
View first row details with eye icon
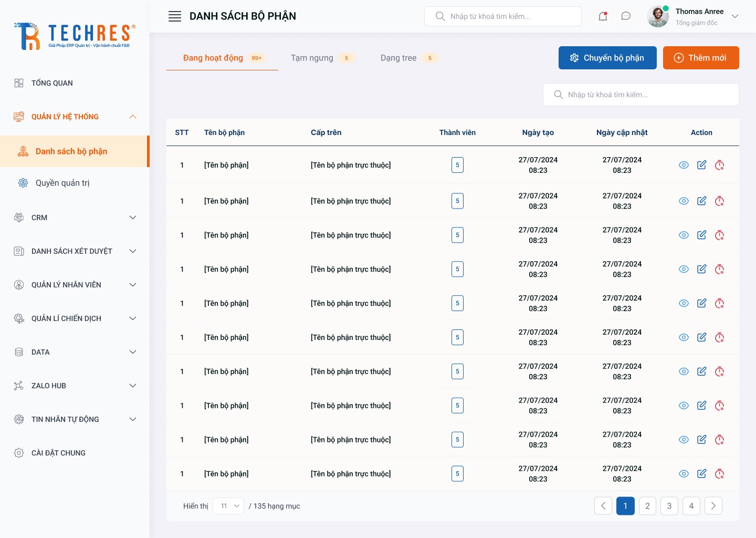click(x=684, y=165)
